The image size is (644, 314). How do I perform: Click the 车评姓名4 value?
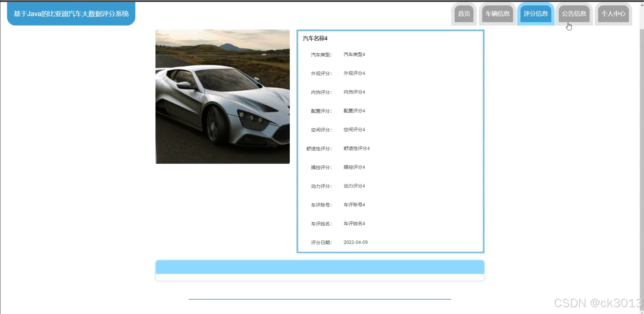354,224
